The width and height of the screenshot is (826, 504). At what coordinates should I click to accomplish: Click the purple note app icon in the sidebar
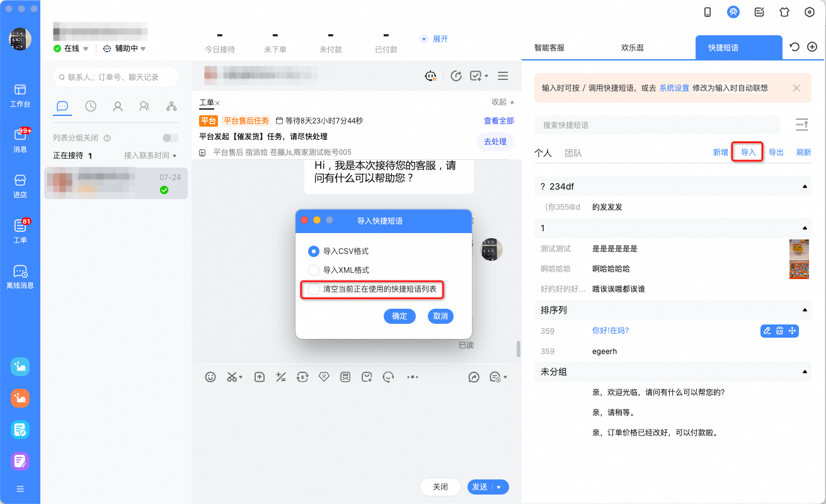point(20,461)
